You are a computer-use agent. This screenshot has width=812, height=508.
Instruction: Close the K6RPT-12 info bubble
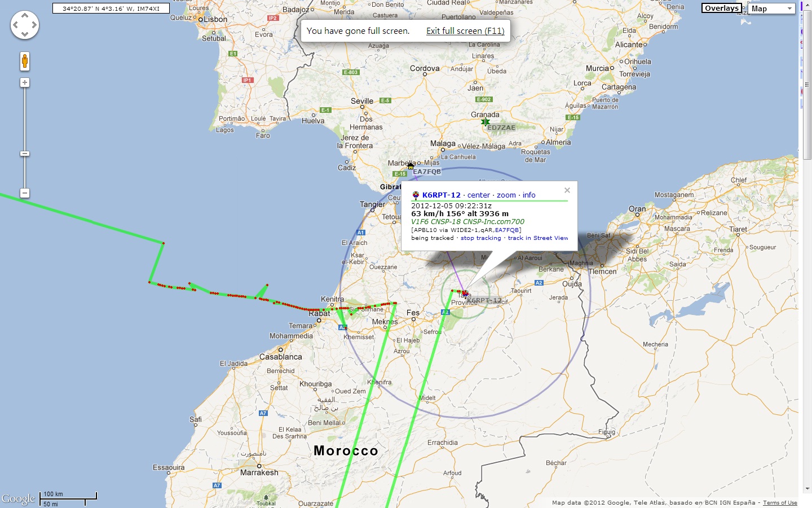pyautogui.click(x=567, y=190)
